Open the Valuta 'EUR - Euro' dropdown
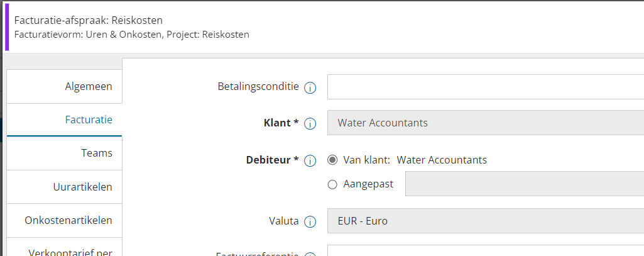Screen dimensions: 644x256 click(486, 221)
